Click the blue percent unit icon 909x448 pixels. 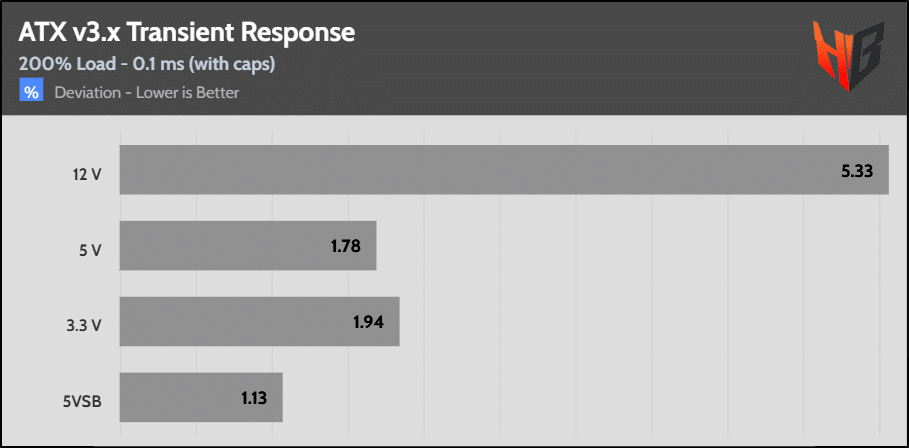coord(32,92)
